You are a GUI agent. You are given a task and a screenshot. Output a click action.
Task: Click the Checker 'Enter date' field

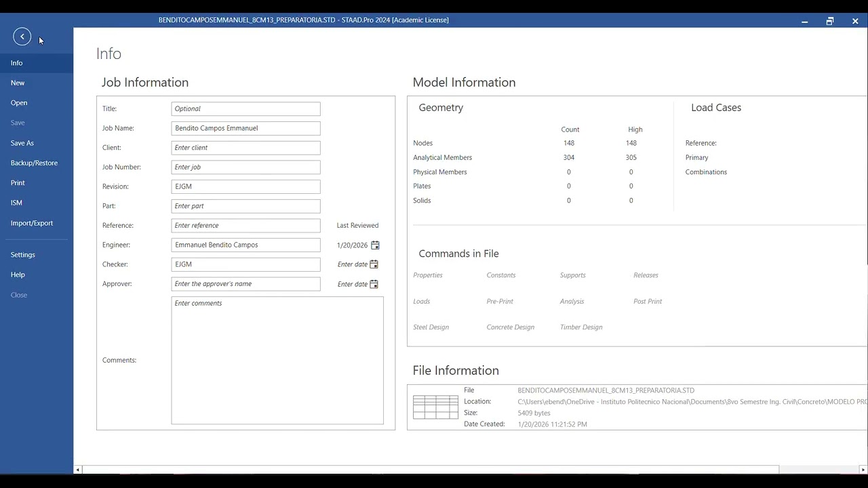pyautogui.click(x=353, y=264)
